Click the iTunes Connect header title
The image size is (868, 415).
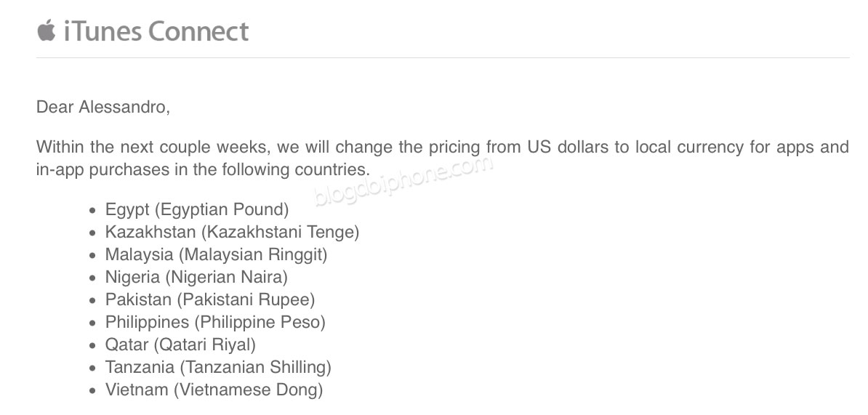(156, 31)
